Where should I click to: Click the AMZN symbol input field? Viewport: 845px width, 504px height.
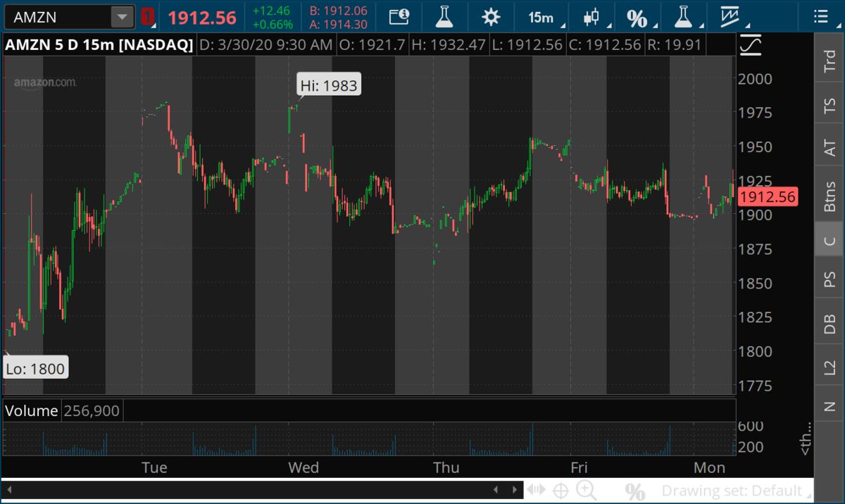coord(58,16)
